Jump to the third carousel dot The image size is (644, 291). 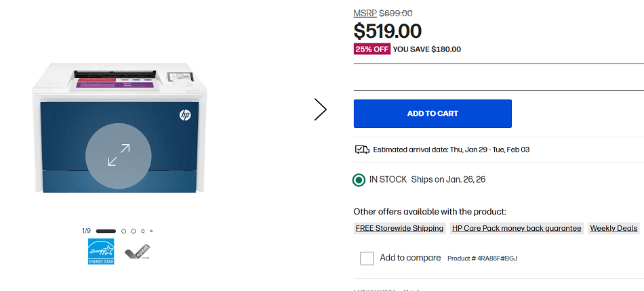[x=134, y=231]
